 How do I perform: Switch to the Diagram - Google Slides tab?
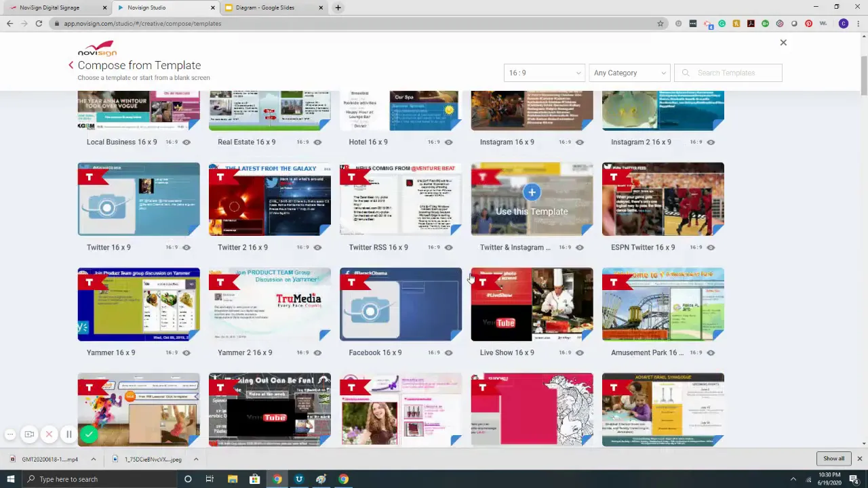pos(275,7)
